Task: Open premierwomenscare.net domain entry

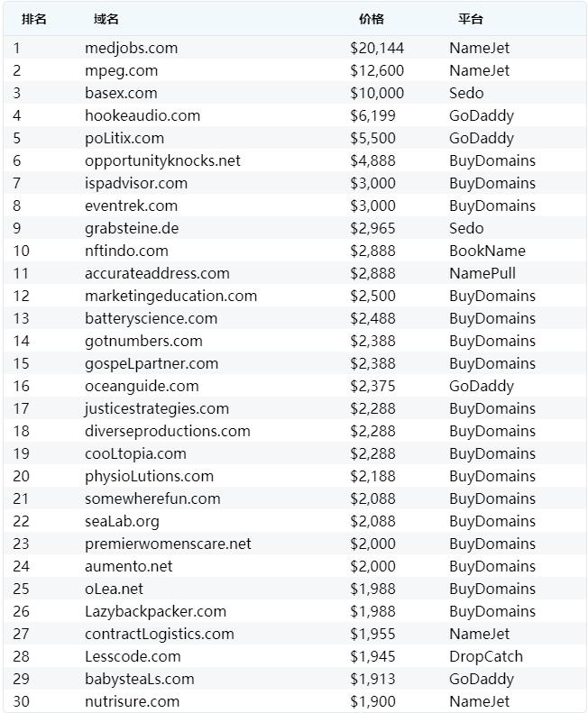Action: point(168,544)
